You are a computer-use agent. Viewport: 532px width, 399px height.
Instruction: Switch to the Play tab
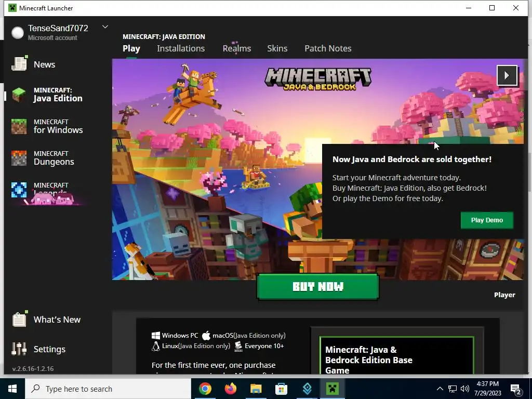point(131,48)
